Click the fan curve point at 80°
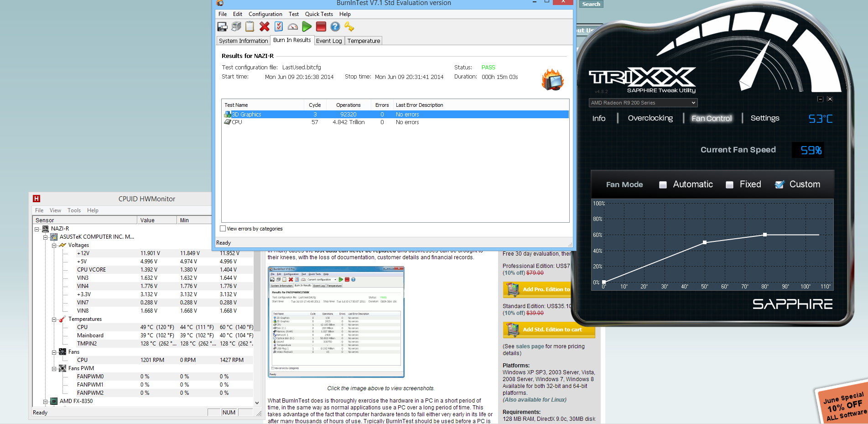 pyautogui.click(x=765, y=235)
